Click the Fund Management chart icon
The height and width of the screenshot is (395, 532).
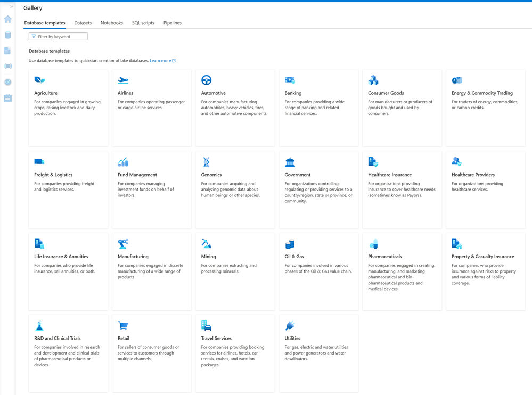(123, 162)
